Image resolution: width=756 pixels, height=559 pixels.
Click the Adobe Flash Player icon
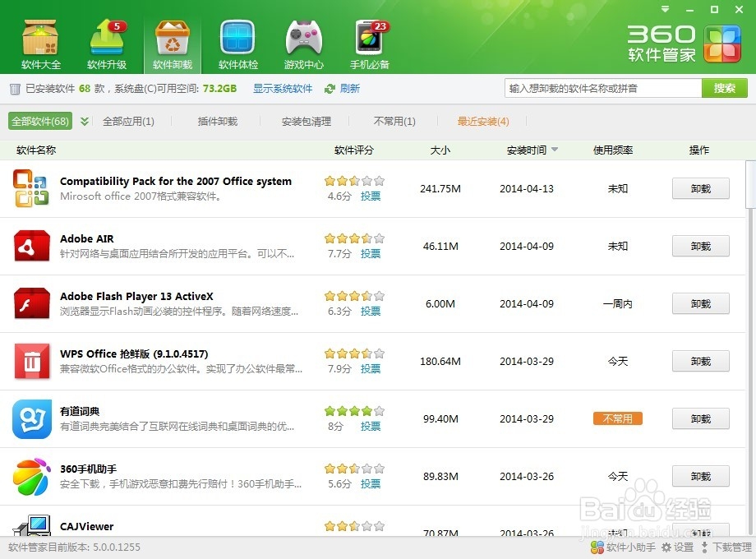pos(31,303)
